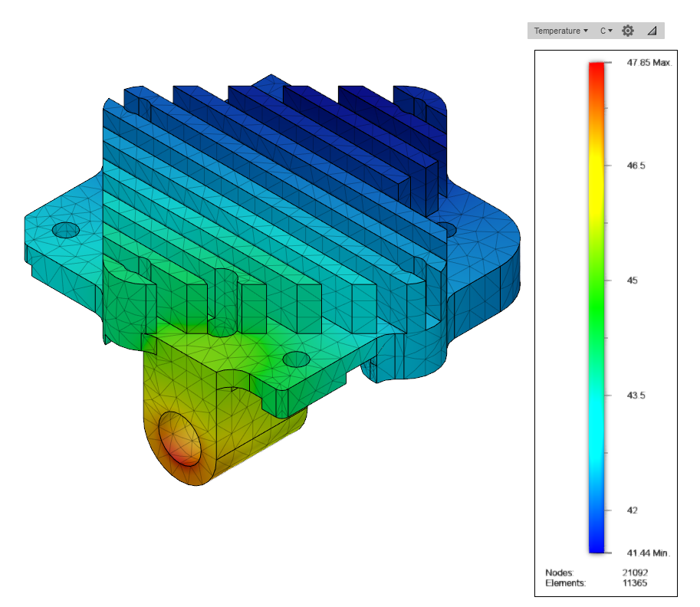Viewport: 700px width, 607px height.
Task: Open the legend settings gear icon
Action: (x=628, y=31)
